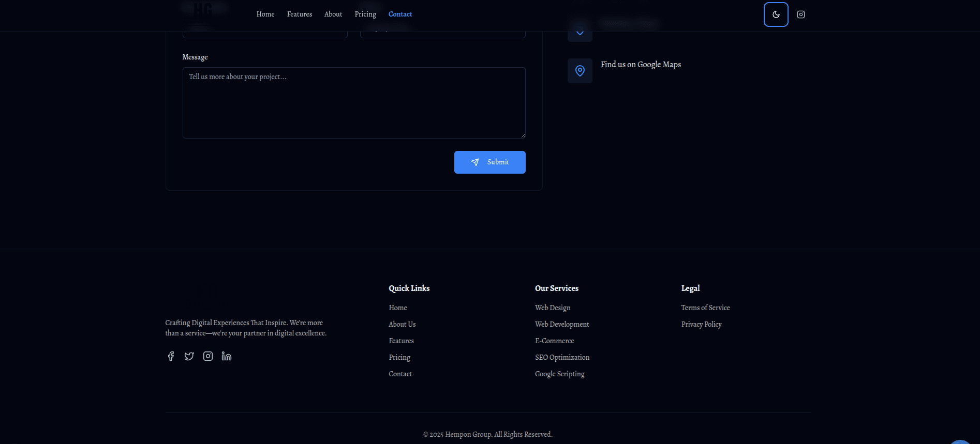
Task: Open About Us under Quick Links
Action: tap(402, 325)
